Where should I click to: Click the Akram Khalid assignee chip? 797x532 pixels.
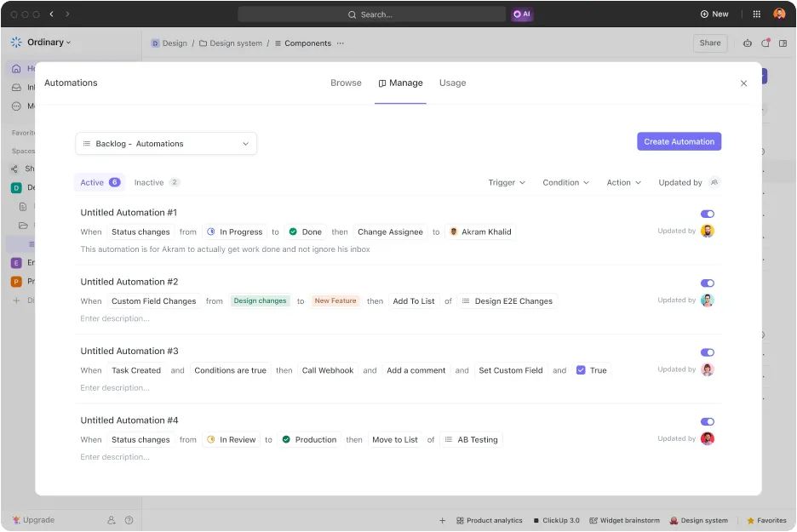tap(480, 232)
